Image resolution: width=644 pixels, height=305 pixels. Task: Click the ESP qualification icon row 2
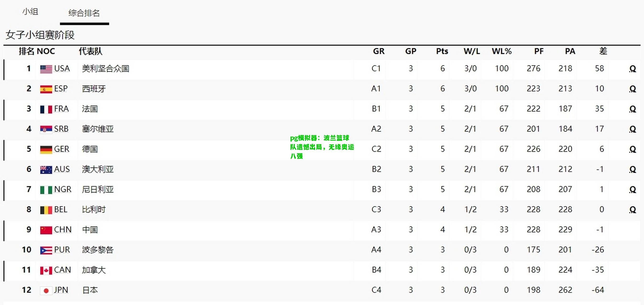pyautogui.click(x=634, y=89)
